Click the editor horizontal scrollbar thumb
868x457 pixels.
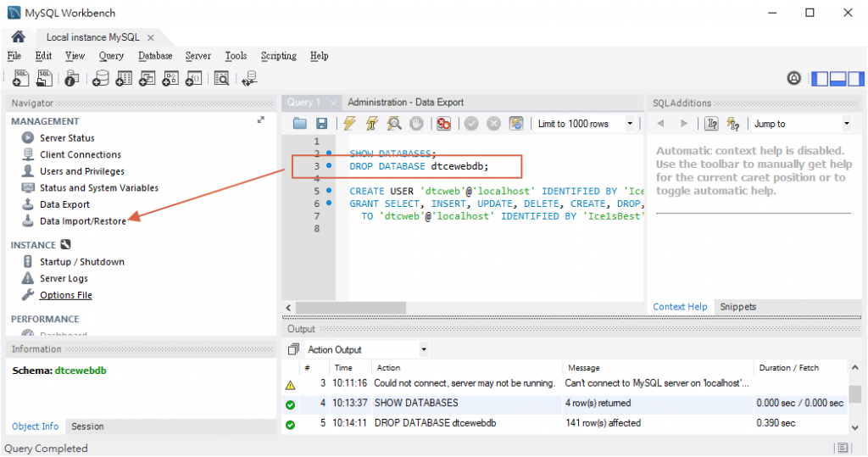351,308
